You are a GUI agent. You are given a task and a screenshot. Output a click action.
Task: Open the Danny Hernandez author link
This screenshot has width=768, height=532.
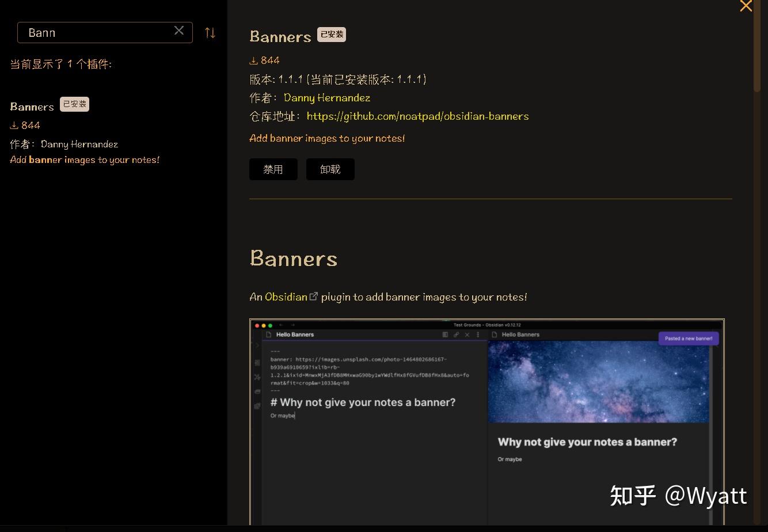326,98
